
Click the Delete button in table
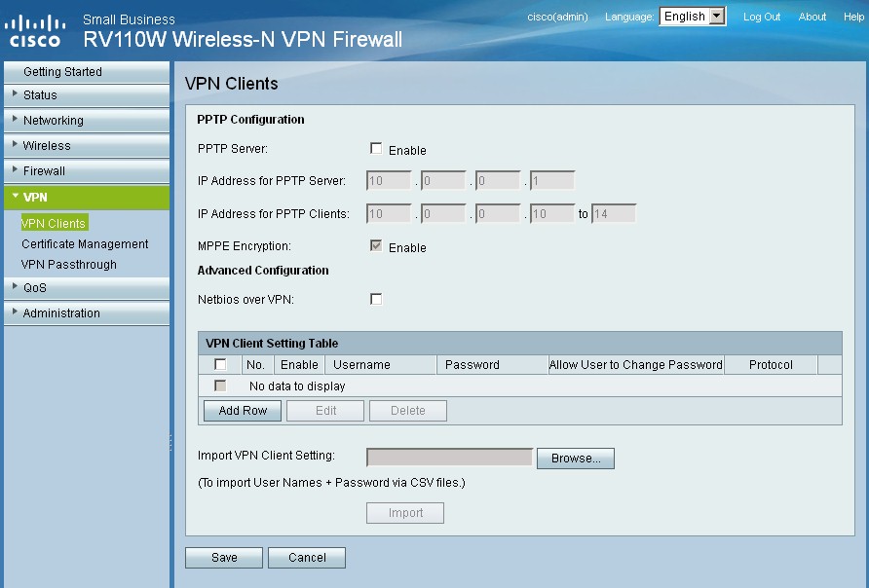pyautogui.click(x=408, y=411)
